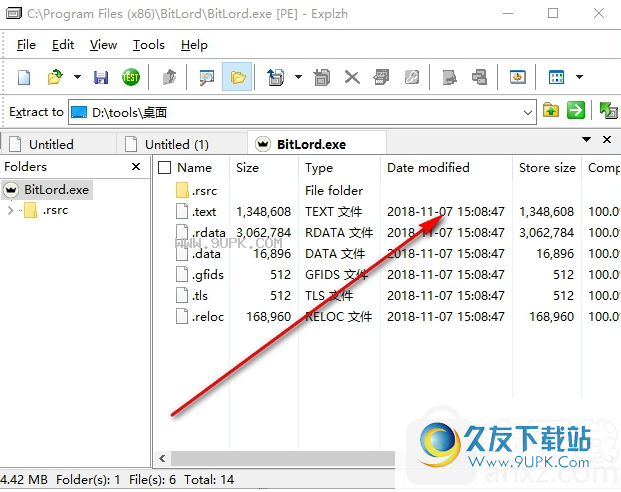This screenshot has width=621, height=492.
Task: Click the Search magnifier icon
Action: pyautogui.click(x=206, y=77)
